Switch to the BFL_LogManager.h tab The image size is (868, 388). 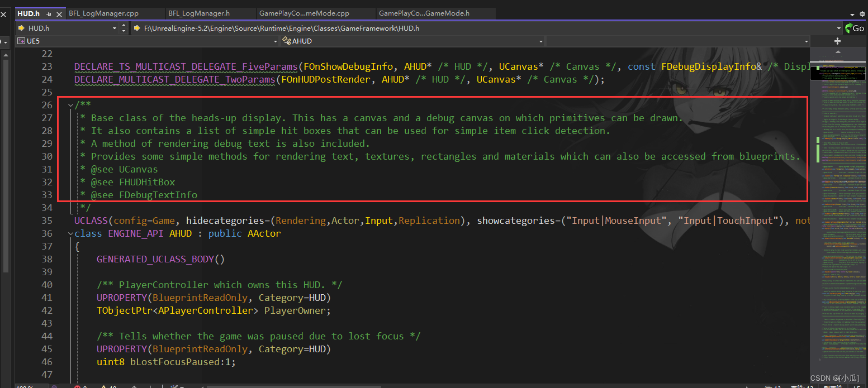click(x=198, y=13)
